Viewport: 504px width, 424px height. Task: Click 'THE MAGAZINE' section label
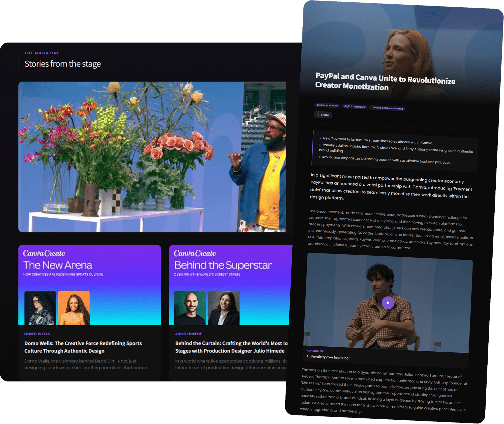42,53
